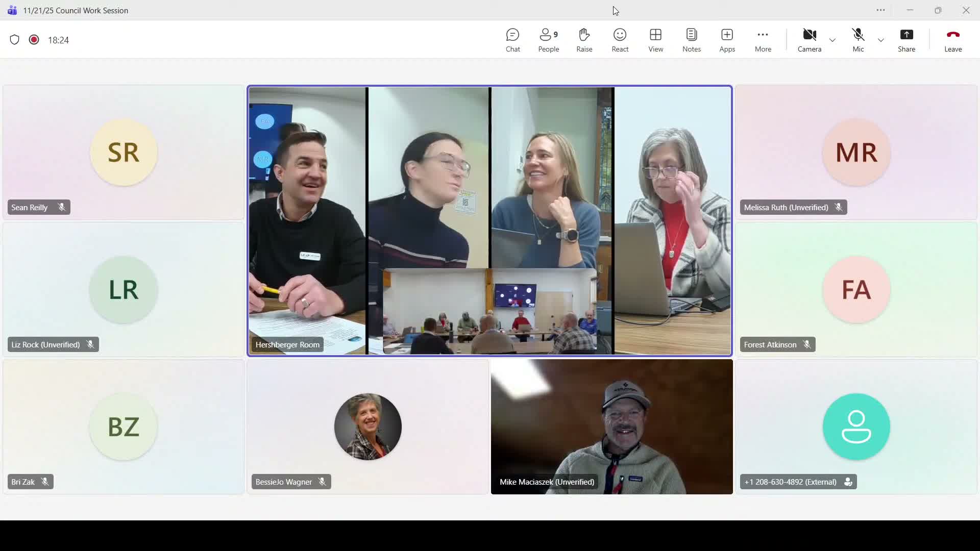Click the red recording indicator

pos(34,40)
